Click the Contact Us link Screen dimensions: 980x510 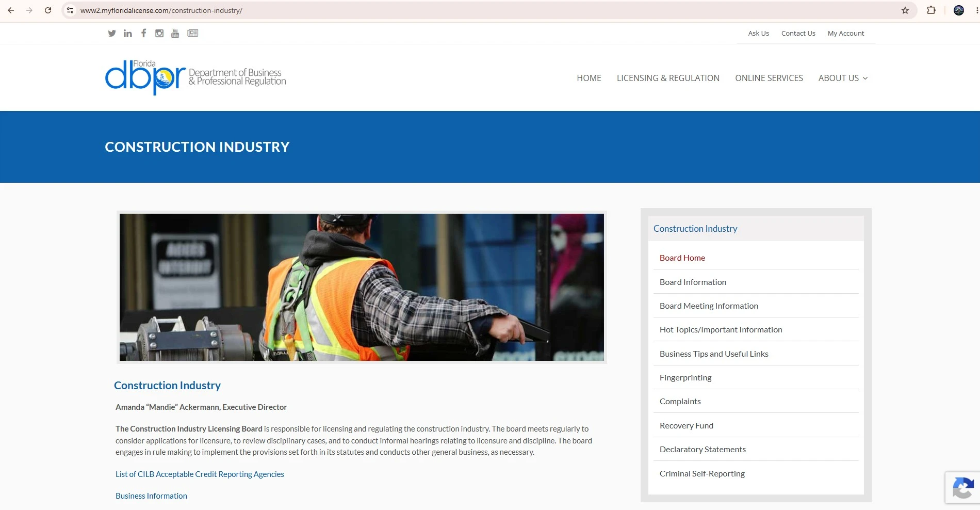click(x=798, y=33)
